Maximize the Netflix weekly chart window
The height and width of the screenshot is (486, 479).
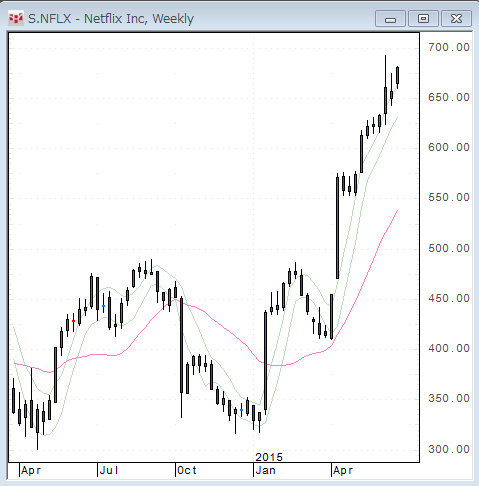(x=423, y=19)
